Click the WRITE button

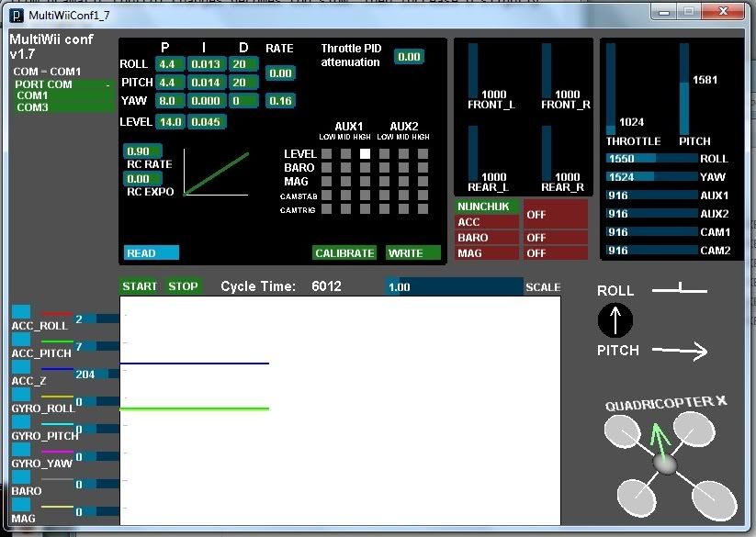pos(413,252)
